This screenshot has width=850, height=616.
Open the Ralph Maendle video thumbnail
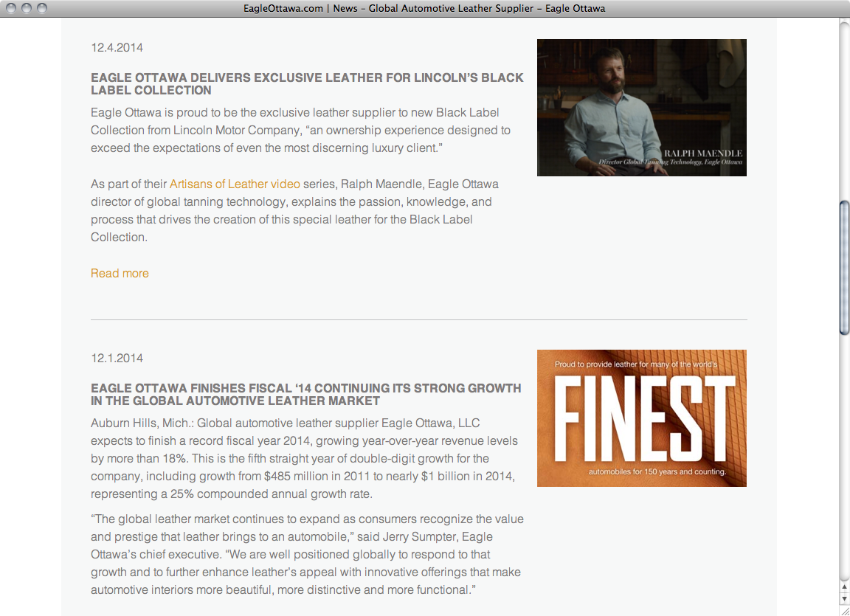click(642, 107)
